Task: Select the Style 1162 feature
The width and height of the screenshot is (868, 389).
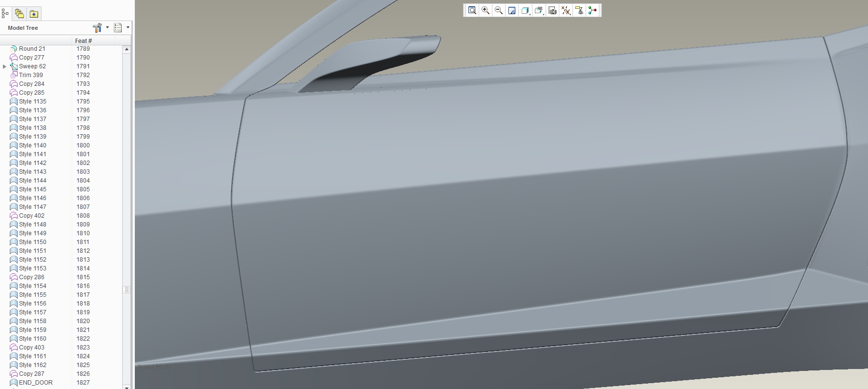Action: [x=33, y=365]
